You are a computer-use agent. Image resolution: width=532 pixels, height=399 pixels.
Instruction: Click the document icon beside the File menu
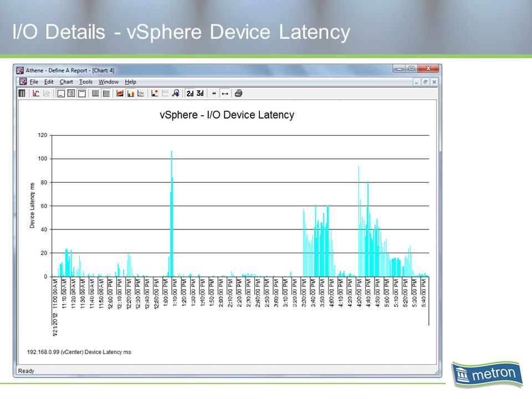23,82
